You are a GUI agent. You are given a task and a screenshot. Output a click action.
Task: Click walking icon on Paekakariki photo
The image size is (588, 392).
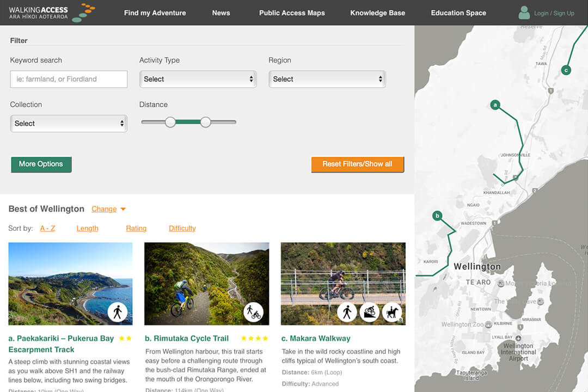(118, 312)
